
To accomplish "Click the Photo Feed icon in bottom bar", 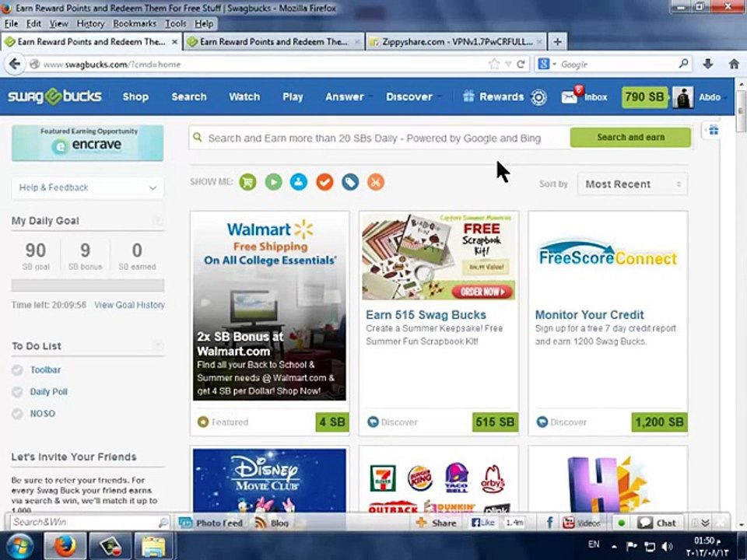I will [x=185, y=523].
